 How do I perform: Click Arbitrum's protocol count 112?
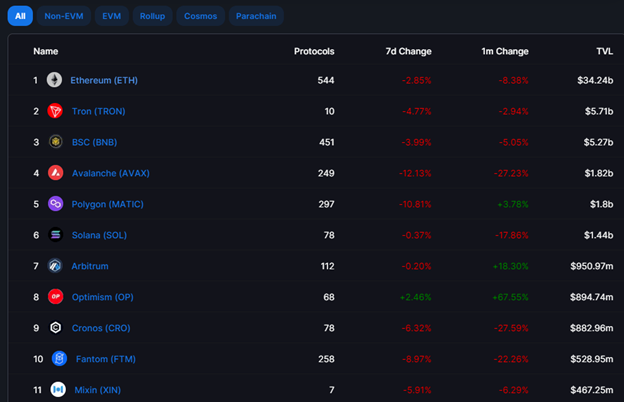[328, 266]
